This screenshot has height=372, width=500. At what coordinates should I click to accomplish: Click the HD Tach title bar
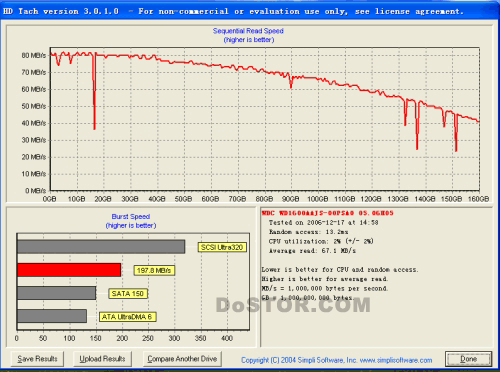250,11
